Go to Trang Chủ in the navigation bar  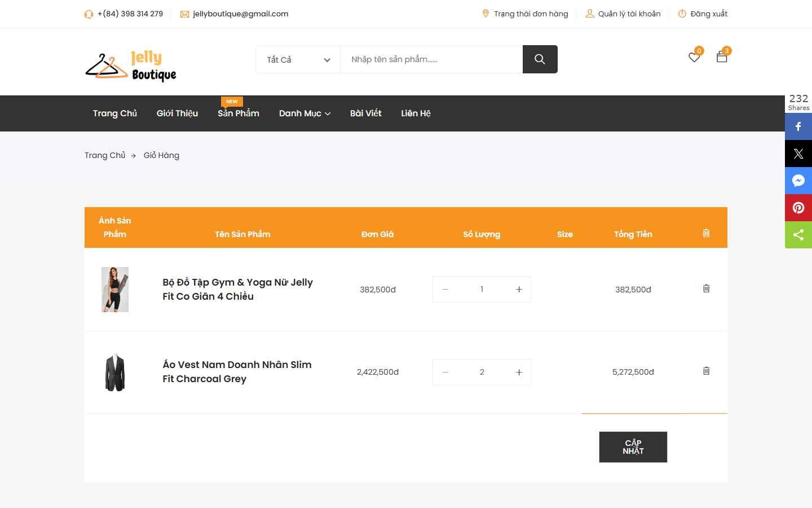click(x=115, y=113)
